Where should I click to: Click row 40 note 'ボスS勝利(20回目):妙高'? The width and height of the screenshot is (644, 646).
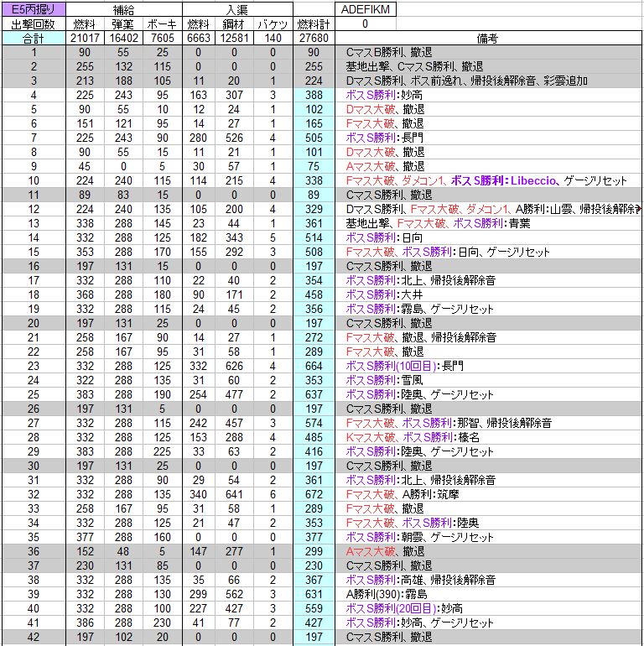(x=404, y=608)
